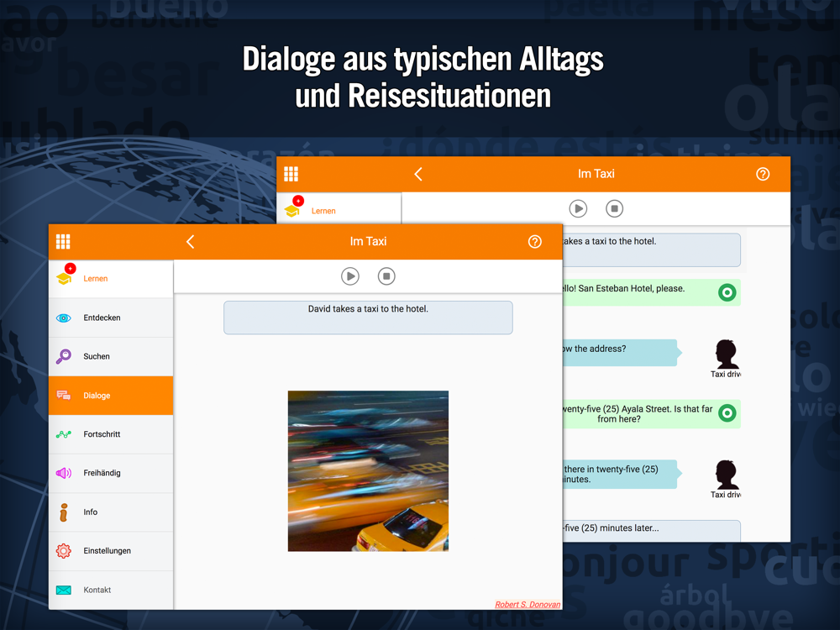Open Lernen in back window sidebar

coord(339,209)
